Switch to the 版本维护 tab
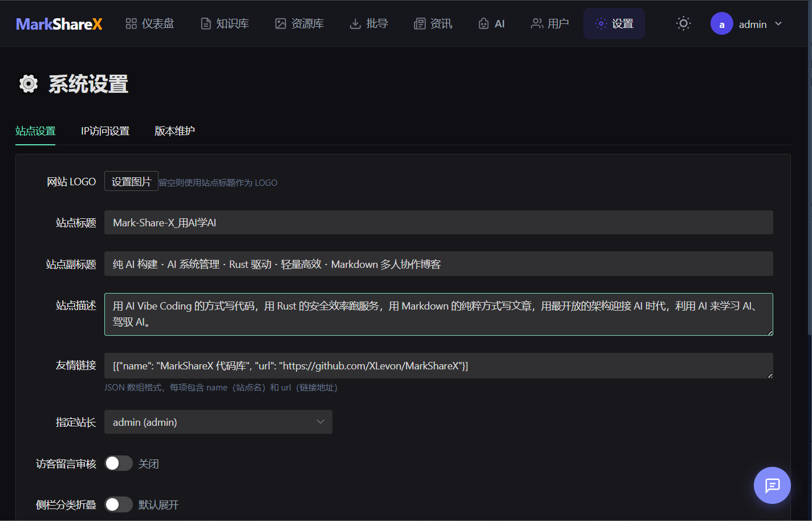This screenshot has height=521, width=812. [174, 131]
